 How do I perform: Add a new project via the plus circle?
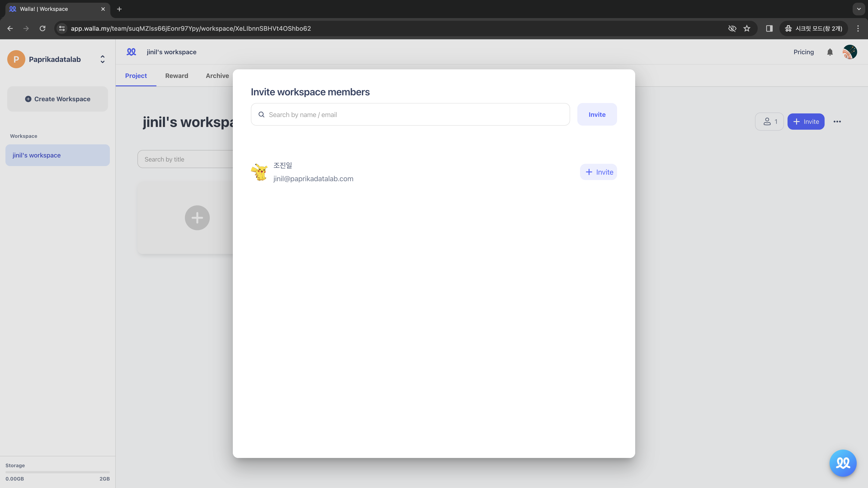tap(197, 218)
